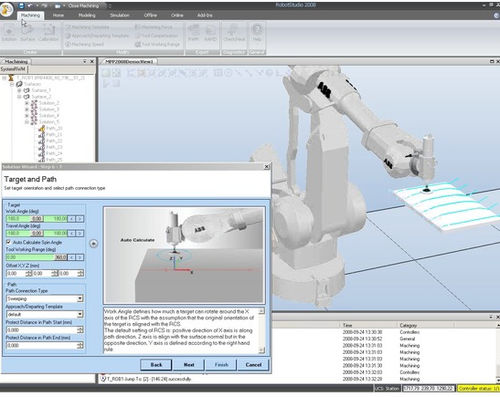Click the Work Angle decrease arrow button
The height and width of the screenshot is (397, 500).
pyautogui.click(x=72, y=219)
